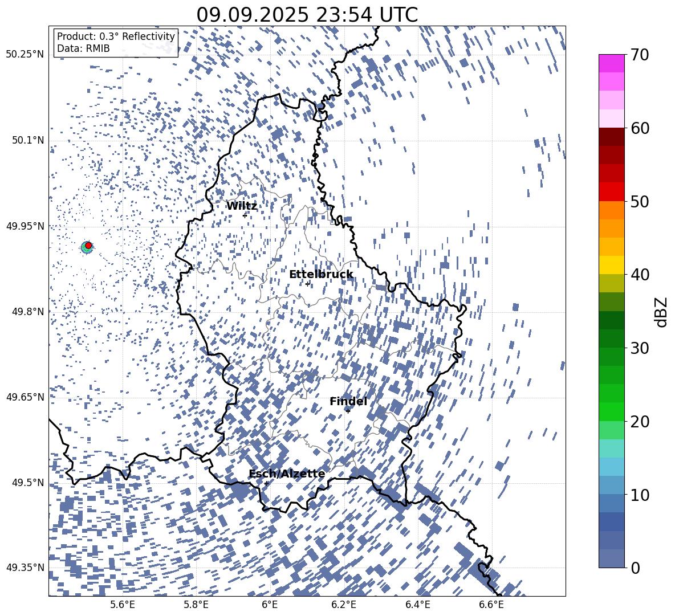The height and width of the screenshot is (616, 675).
Task: Click the 70 tick on colorbar
Action: point(640,55)
